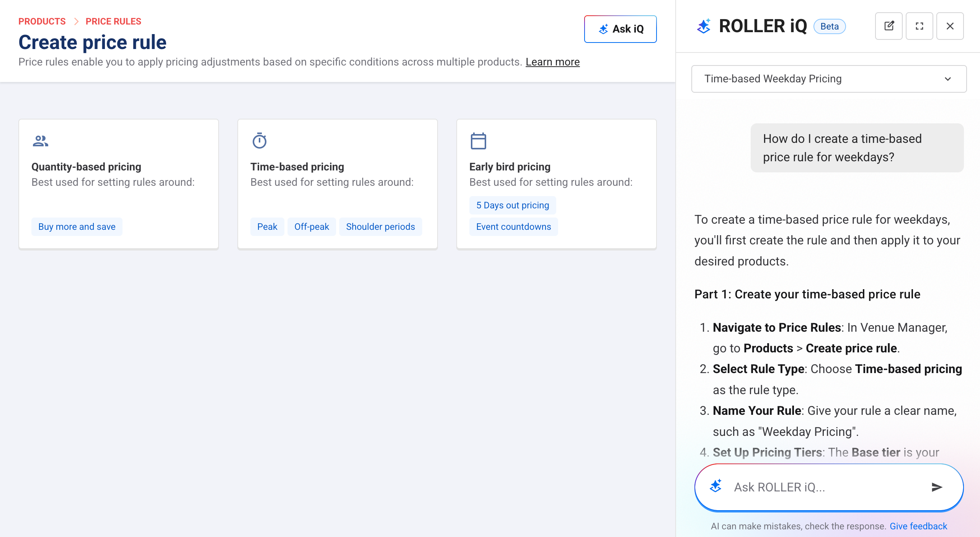Click the Ask ROLLER iQ input field
Image resolution: width=980 pixels, height=537 pixels.
[x=804, y=487]
